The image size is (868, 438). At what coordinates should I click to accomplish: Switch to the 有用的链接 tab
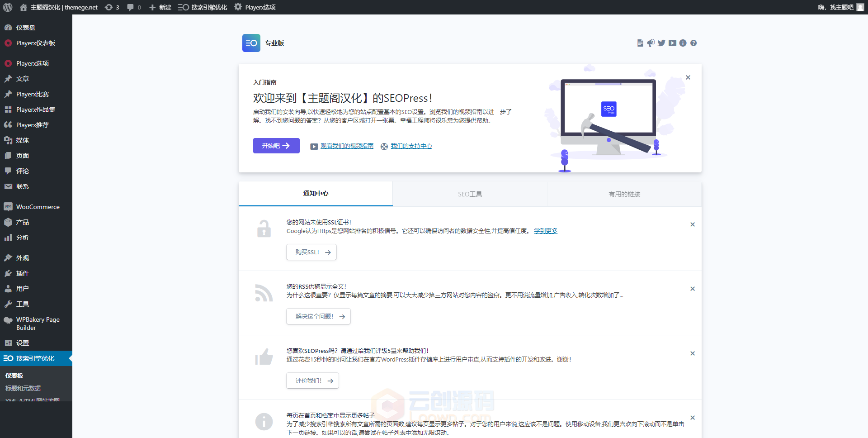(624, 194)
